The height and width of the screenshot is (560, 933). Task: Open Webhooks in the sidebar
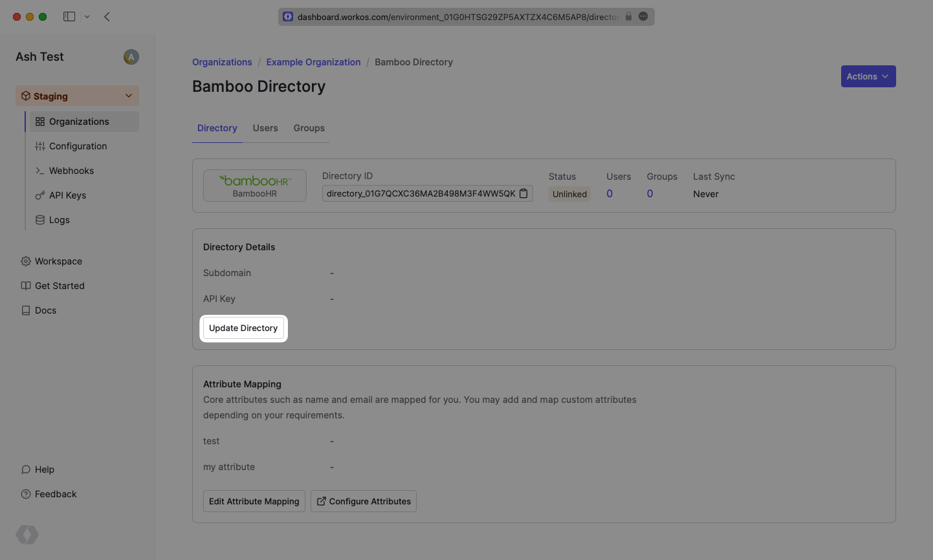pos(71,171)
